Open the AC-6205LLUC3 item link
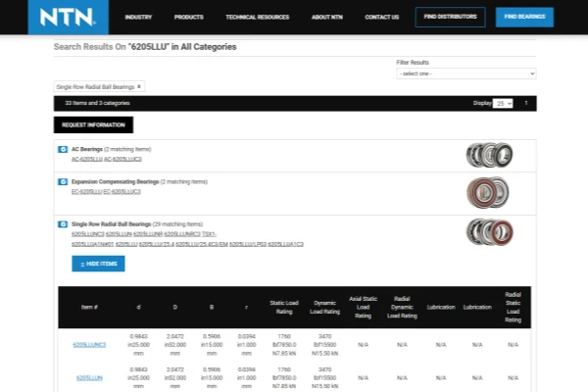 point(122,159)
